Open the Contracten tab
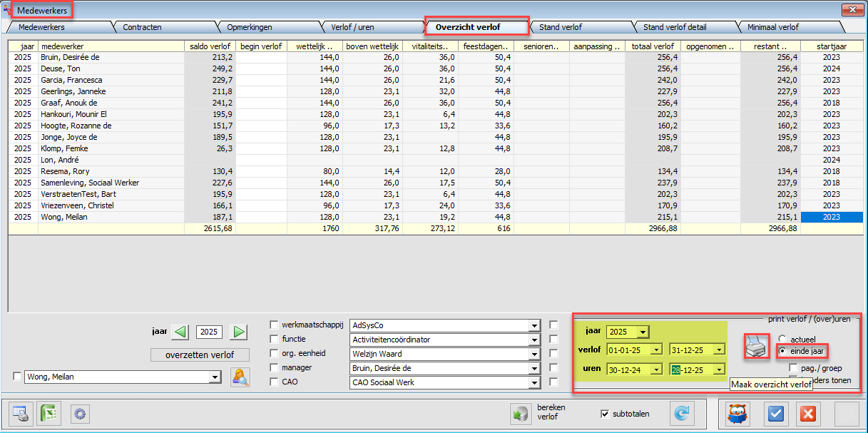The width and height of the screenshot is (868, 433). 143,27
